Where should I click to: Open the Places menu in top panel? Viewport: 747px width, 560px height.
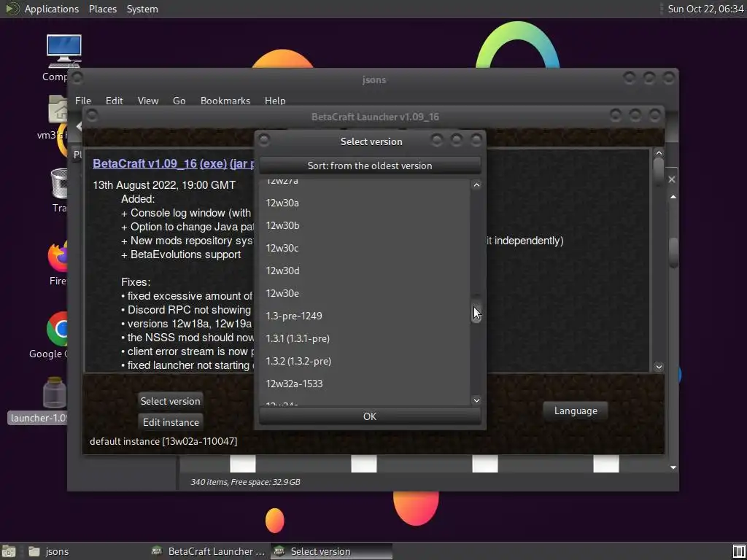[x=103, y=9]
